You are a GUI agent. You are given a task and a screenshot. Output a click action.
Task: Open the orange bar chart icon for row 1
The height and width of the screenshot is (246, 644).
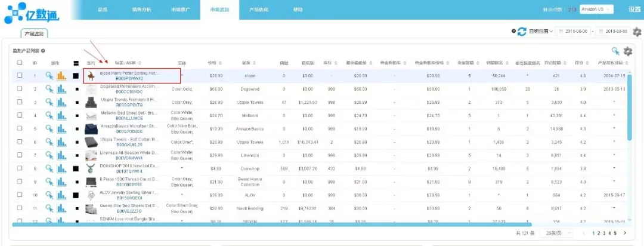click(61, 75)
